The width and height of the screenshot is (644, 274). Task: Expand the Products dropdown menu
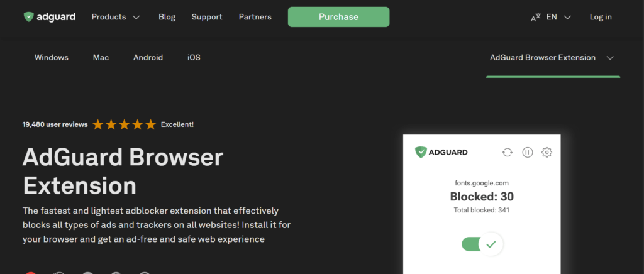116,17
